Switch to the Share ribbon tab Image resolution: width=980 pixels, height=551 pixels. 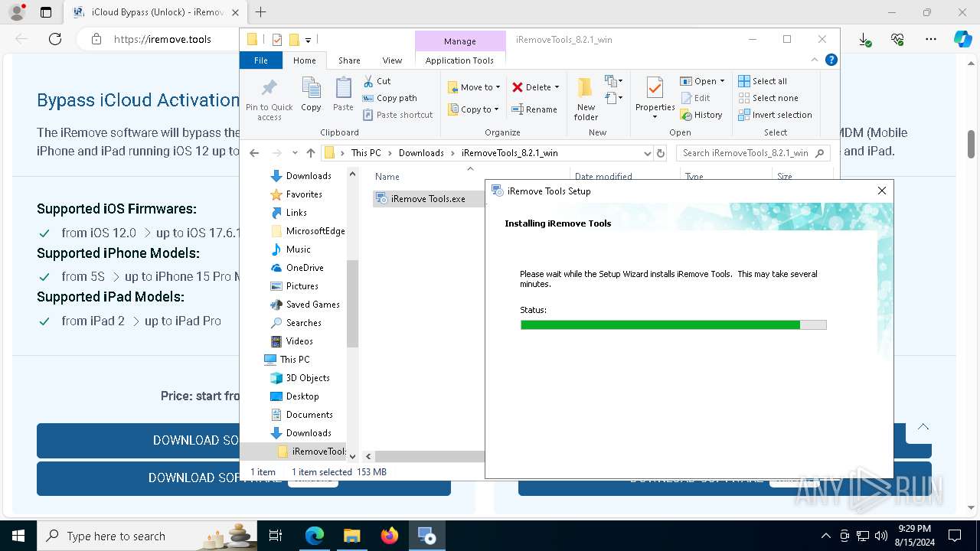(349, 60)
